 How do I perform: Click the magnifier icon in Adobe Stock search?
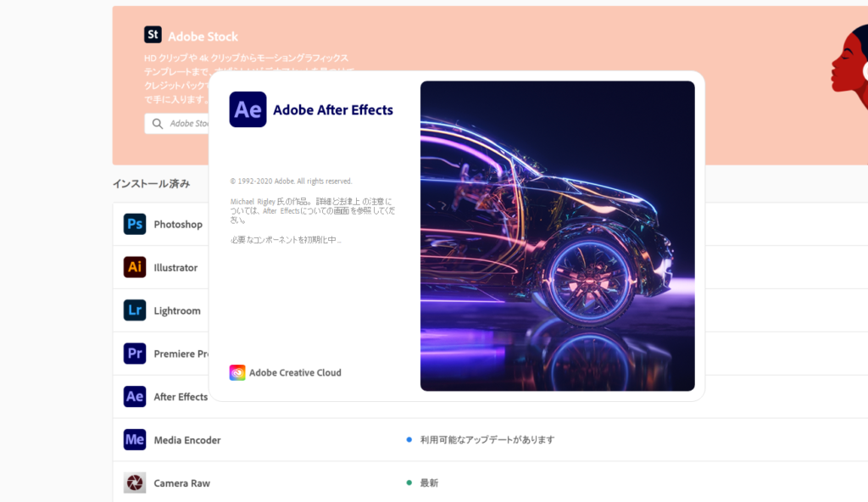(158, 124)
